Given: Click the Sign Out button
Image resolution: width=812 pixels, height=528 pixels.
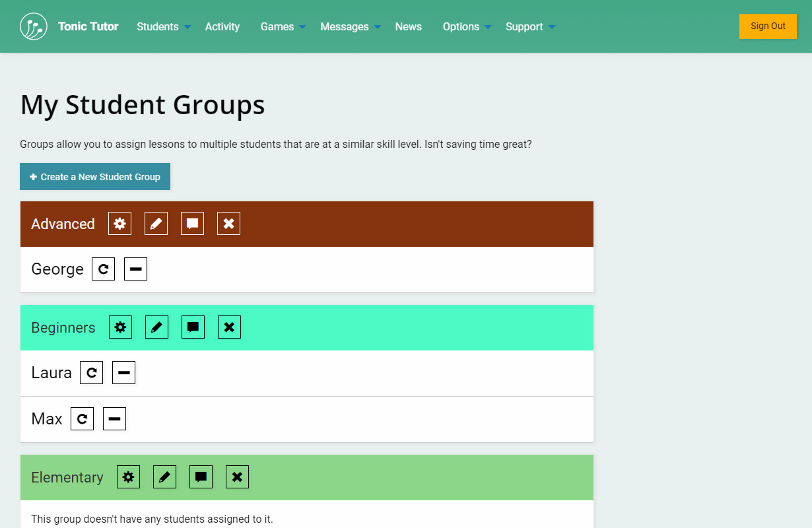Looking at the screenshot, I should [x=768, y=26].
